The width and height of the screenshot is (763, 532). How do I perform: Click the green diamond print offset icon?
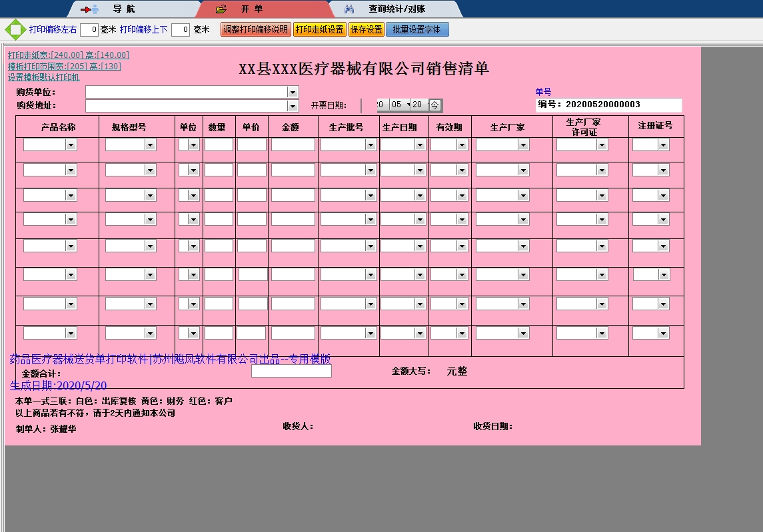(14, 30)
